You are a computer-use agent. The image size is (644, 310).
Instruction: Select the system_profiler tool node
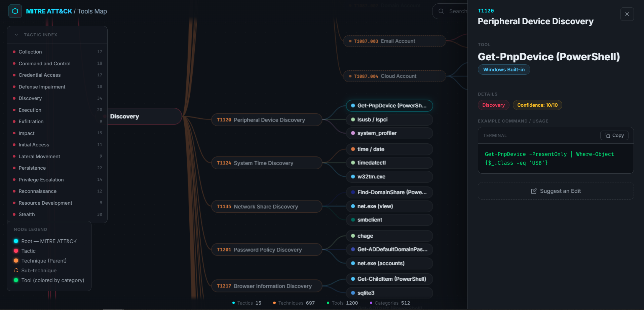[x=389, y=133]
